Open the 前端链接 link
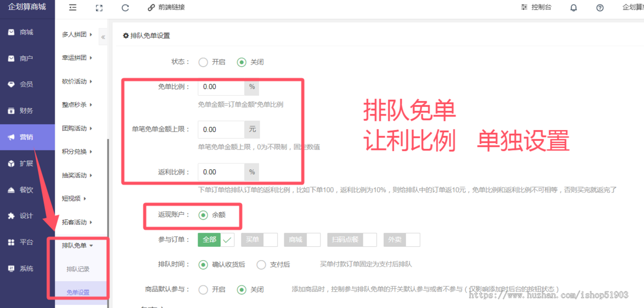Screen dimensions: 644x308 pyautogui.click(x=172, y=8)
